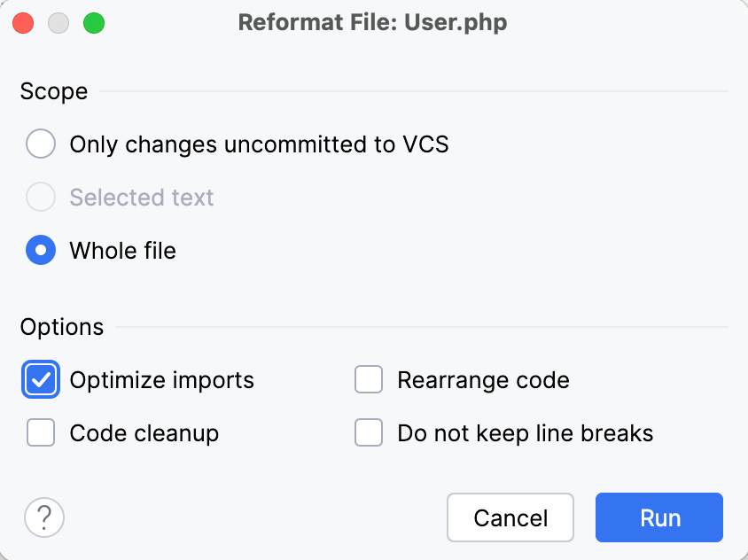The image size is (748, 560).
Task: Enable Do not keep line breaks
Action: (x=369, y=433)
